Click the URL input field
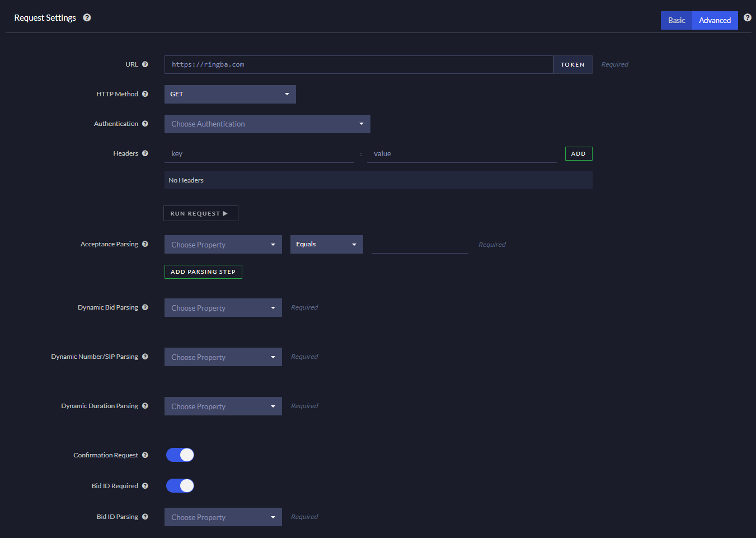 pos(358,64)
